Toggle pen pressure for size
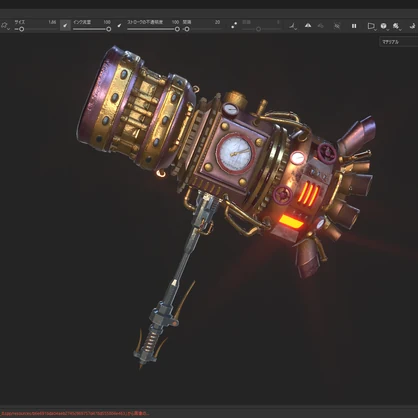 (65, 26)
